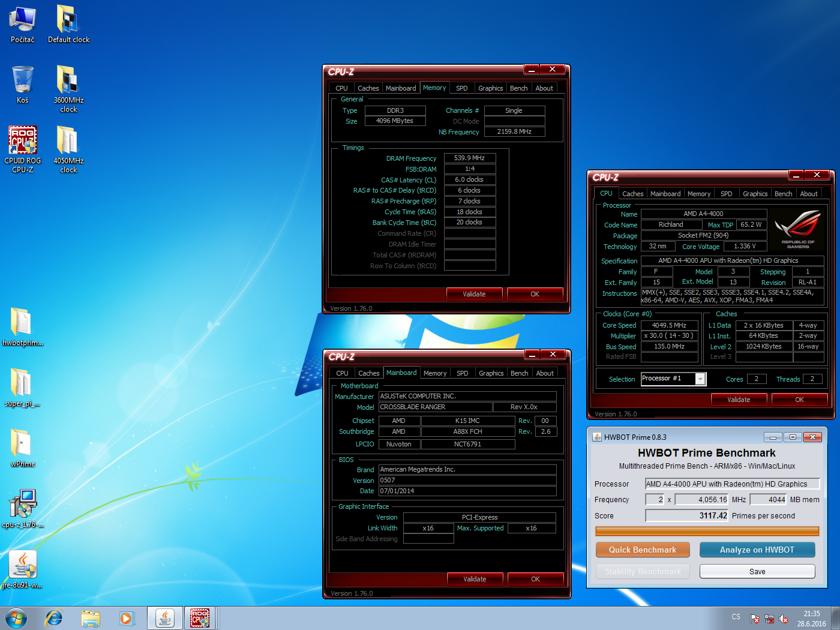Open the Default clock folder icon
840x630 pixels.
click(x=68, y=24)
